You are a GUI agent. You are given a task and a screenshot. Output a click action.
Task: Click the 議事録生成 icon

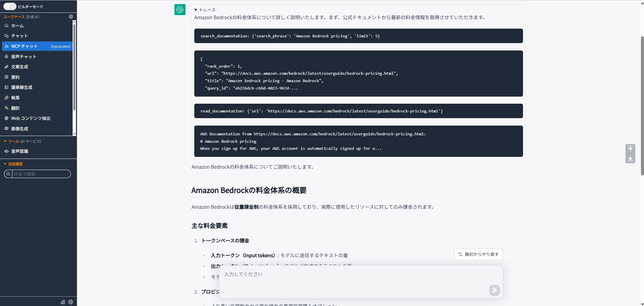click(x=6, y=87)
